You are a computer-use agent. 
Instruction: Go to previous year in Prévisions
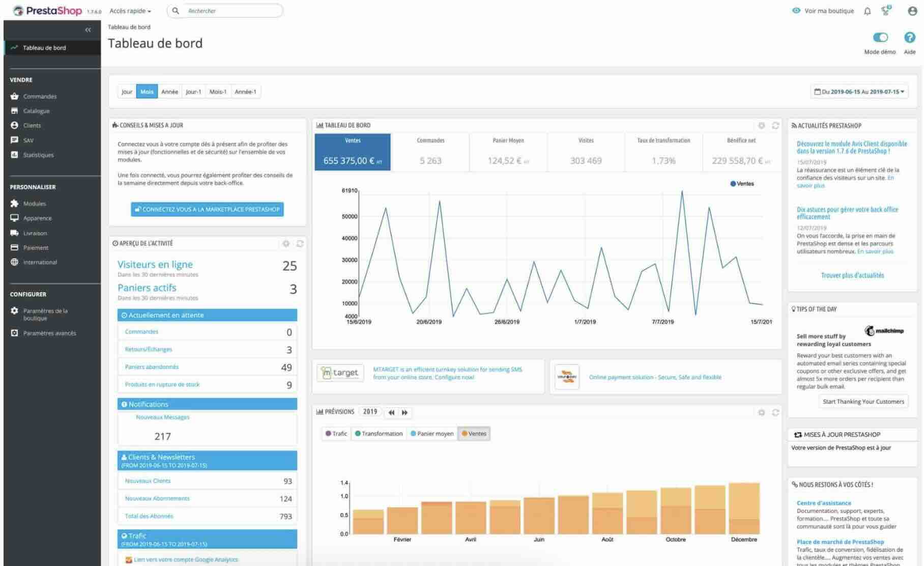click(x=391, y=412)
